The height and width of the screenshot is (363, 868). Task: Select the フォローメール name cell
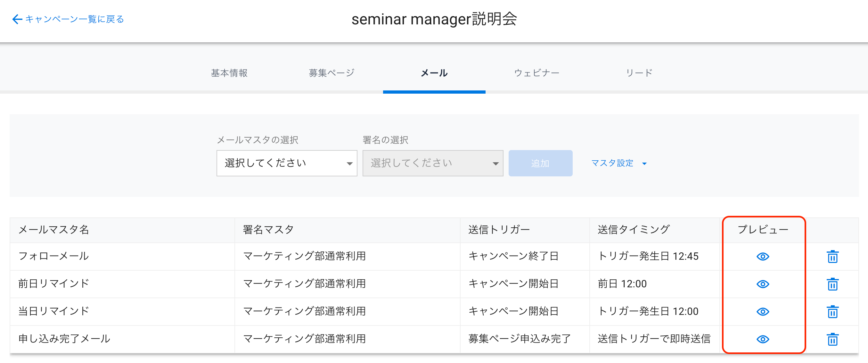coord(122,257)
